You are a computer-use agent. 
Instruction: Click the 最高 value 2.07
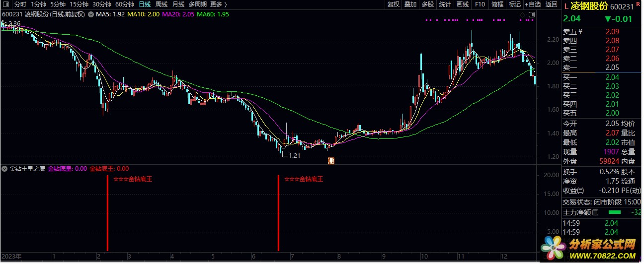[612, 133]
